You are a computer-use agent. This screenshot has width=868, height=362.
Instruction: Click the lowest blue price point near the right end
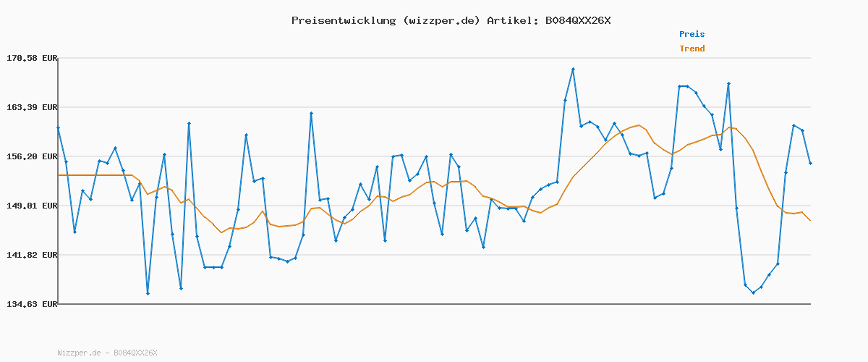pos(753,293)
